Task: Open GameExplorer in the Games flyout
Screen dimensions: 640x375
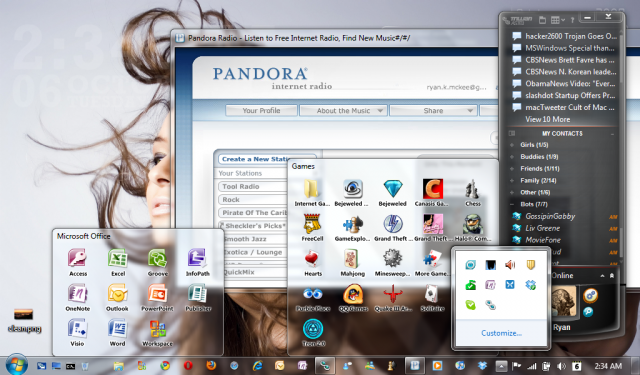Action: pyautogui.click(x=353, y=228)
